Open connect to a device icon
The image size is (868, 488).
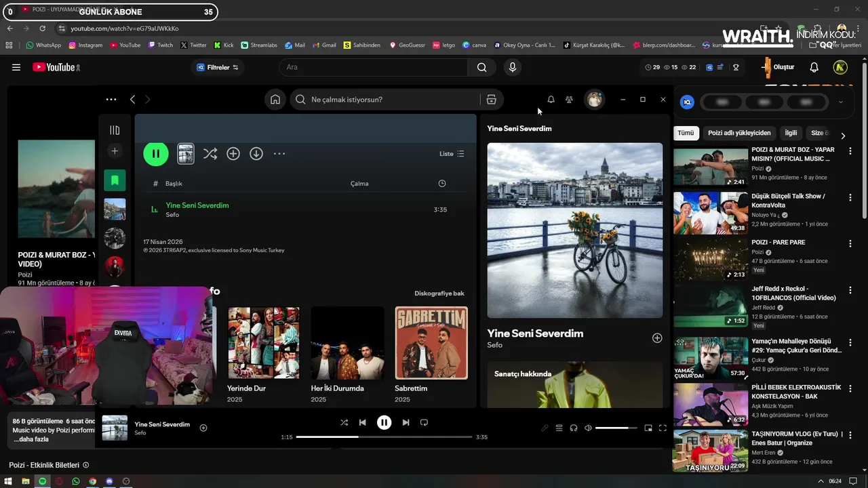pyautogui.click(x=574, y=428)
